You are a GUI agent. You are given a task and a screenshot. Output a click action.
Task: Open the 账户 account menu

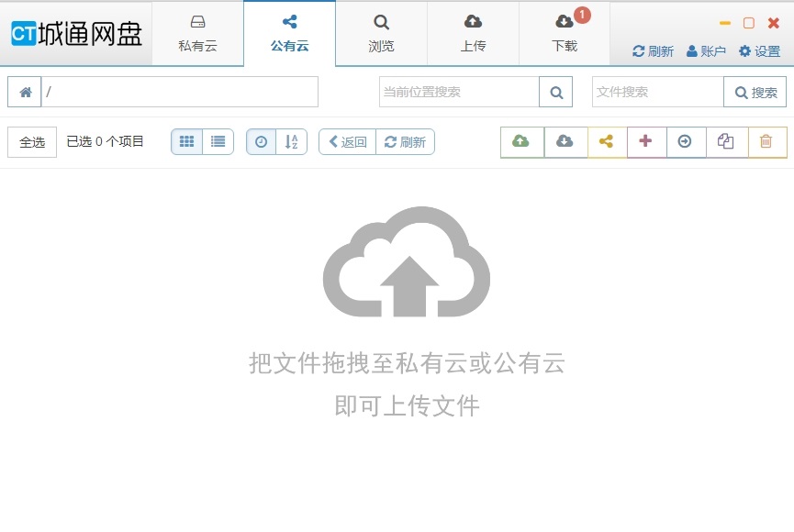tap(707, 51)
